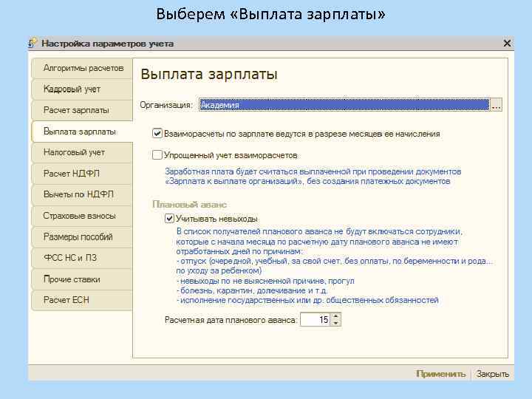Increase planned advance date with up arrow

point(336,316)
